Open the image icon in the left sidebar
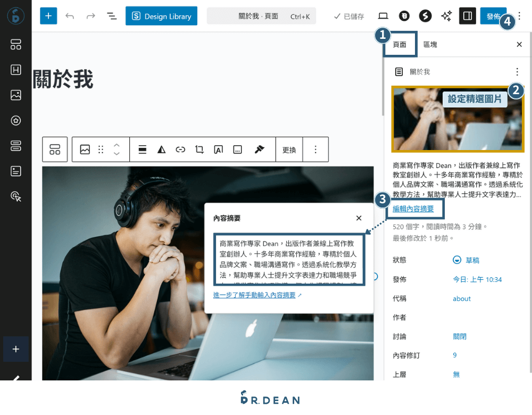 (x=15, y=95)
